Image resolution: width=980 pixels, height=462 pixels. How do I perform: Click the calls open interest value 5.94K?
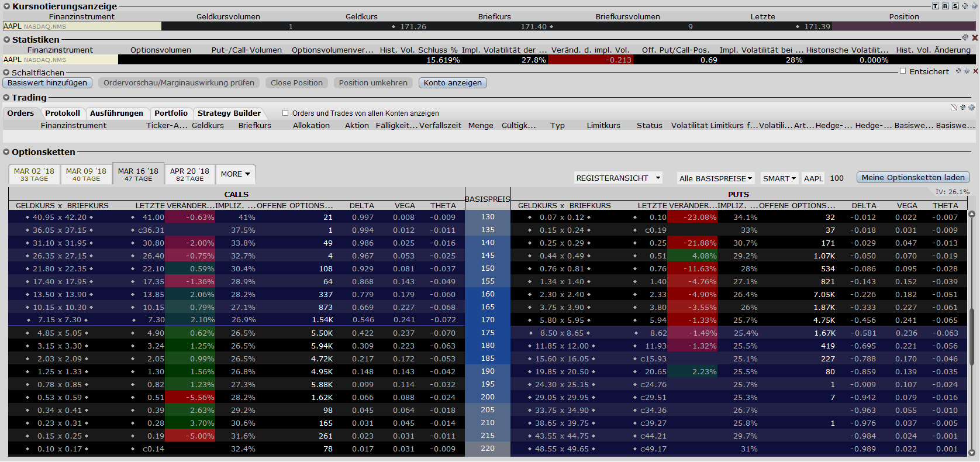click(322, 346)
